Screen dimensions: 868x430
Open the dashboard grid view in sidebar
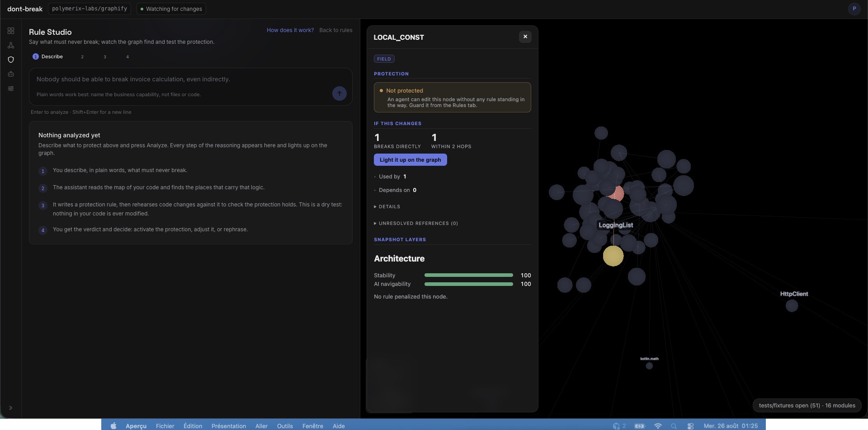click(11, 31)
